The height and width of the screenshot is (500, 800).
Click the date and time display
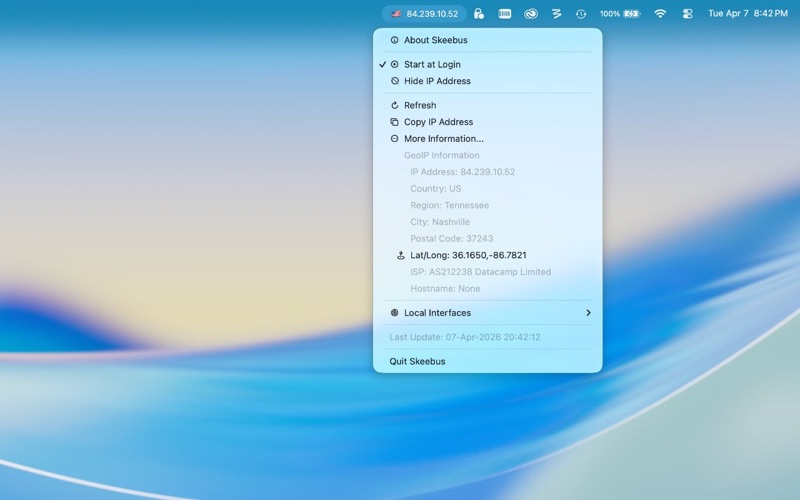coord(747,14)
